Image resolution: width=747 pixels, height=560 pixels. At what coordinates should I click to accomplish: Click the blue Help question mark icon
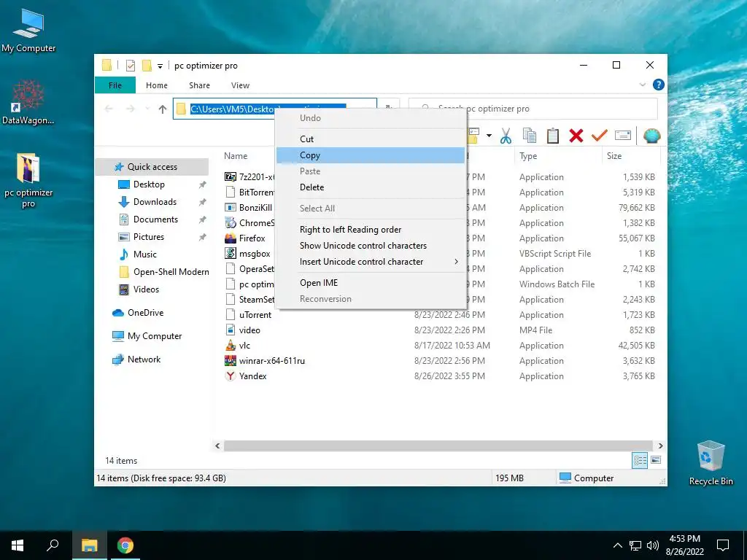click(659, 85)
